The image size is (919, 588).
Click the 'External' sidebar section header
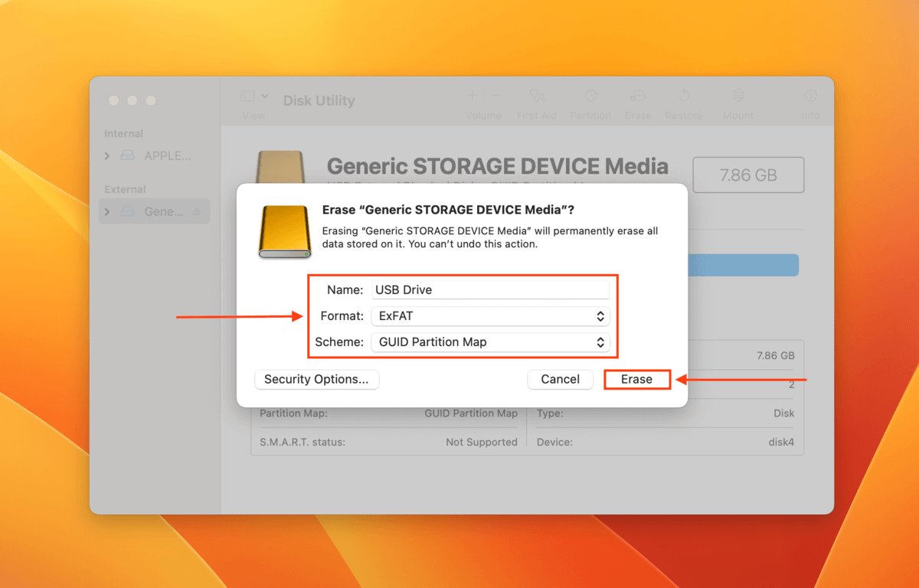tap(125, 189)
